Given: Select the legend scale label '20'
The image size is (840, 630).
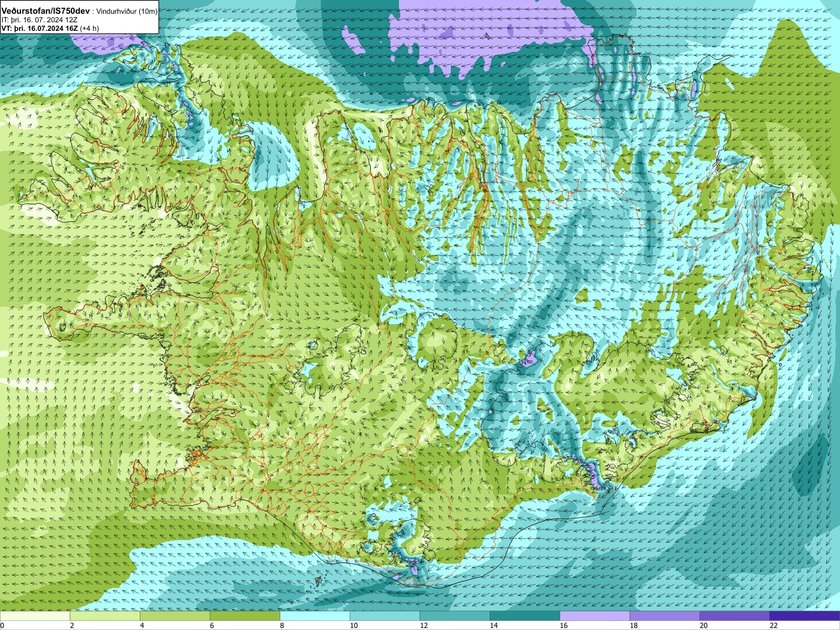Looking at the screenshot, I should point(703,625).
